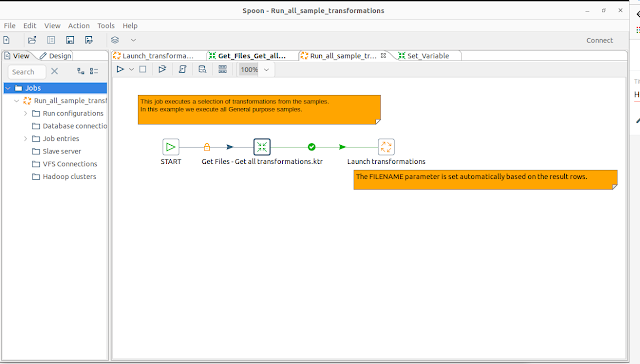The height and width of the screenshot is (364, 640).
Task: Click the 100% zoom field
Action: 249,70
